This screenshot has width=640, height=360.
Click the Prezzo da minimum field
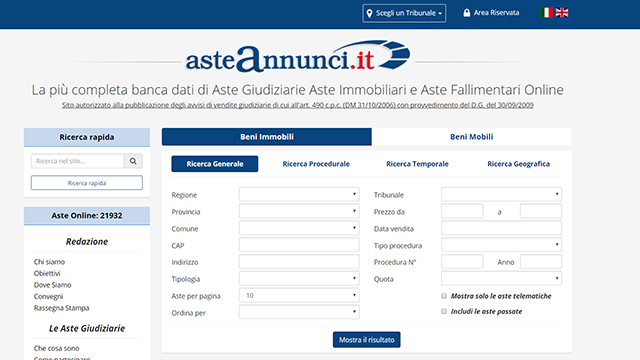(x=462, y=211)
